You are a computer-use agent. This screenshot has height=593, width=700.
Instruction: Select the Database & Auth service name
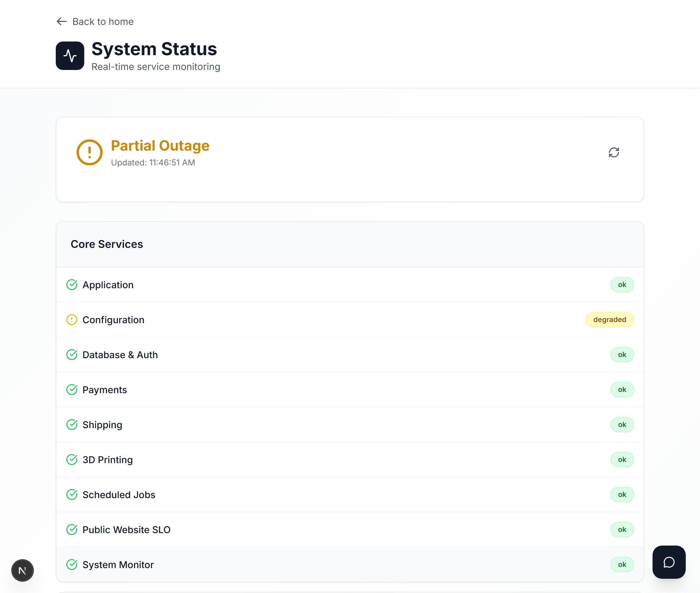pos(120,355)
